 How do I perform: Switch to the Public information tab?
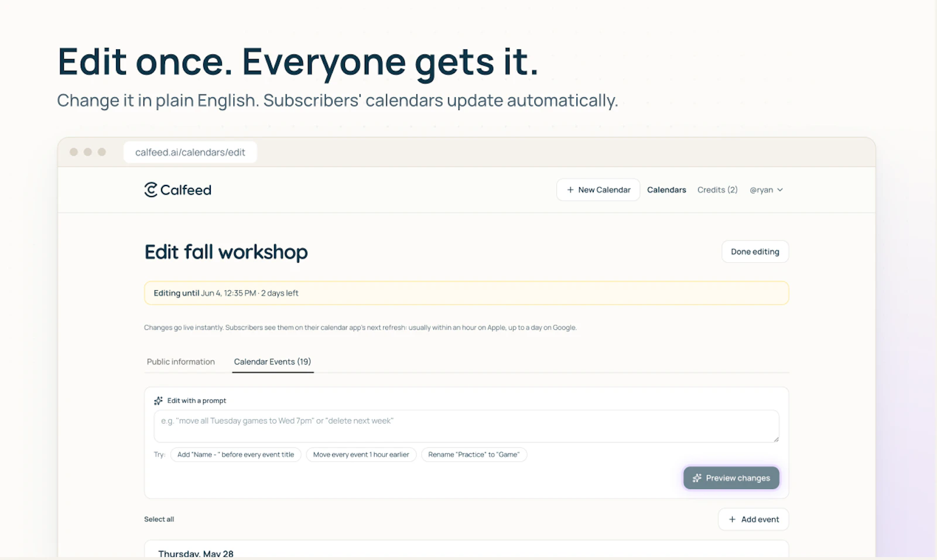pyautogui.click(x=180, y=362)
